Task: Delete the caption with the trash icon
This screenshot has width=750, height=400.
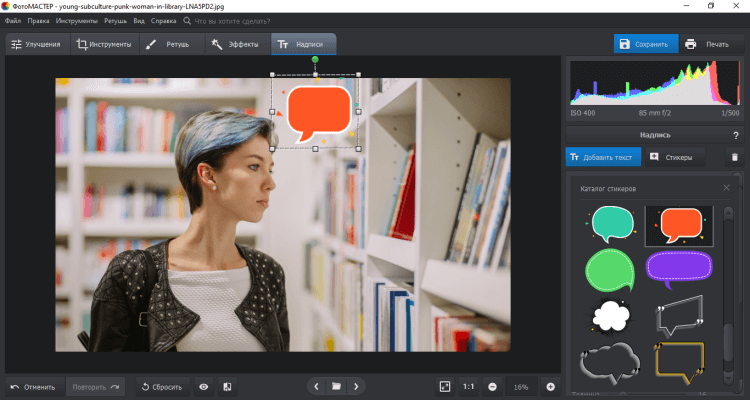Action: (x=733, y=157)
